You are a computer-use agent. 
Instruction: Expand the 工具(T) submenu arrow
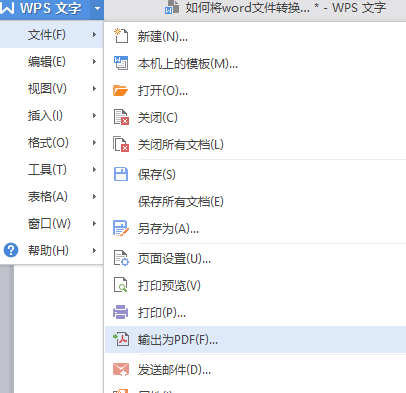[94, 169]
